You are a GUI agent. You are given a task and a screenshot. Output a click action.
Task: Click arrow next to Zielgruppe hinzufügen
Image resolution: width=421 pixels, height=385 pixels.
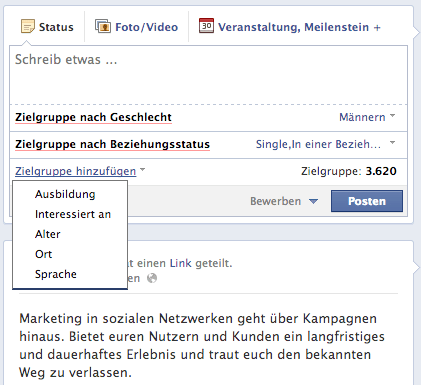pyautogui.click(x=143, y=170)
